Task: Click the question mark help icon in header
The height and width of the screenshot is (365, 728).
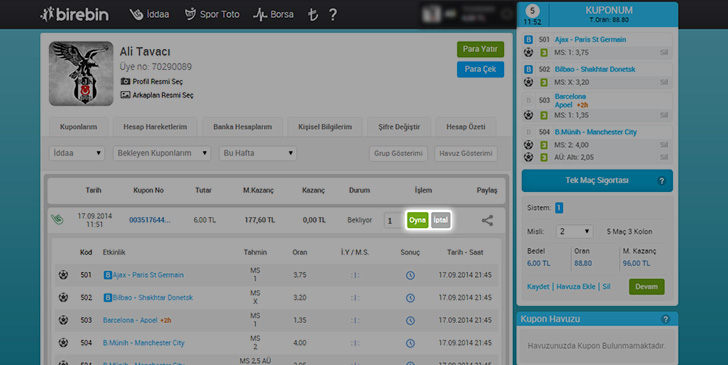Action: point(332,14)
